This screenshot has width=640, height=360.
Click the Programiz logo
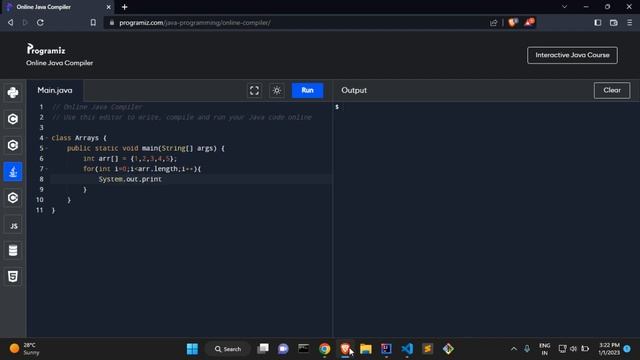pyautogui.click(x=46, y=49)
